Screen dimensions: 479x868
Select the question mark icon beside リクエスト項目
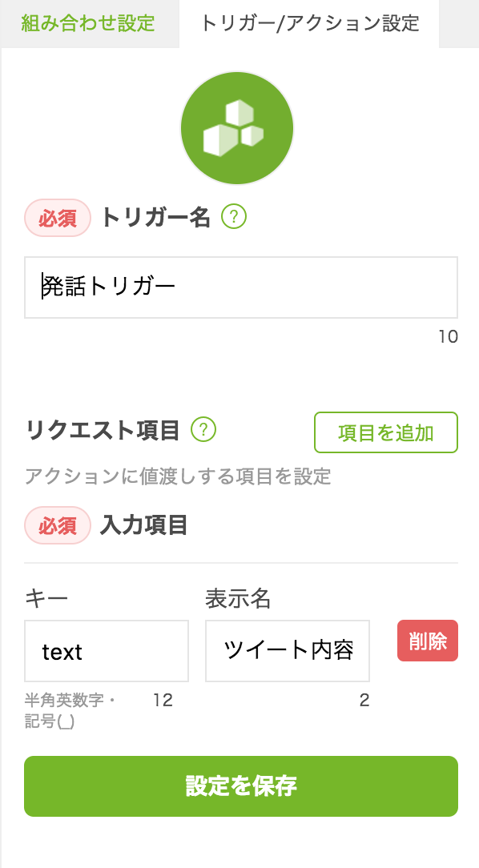[203, 429]
